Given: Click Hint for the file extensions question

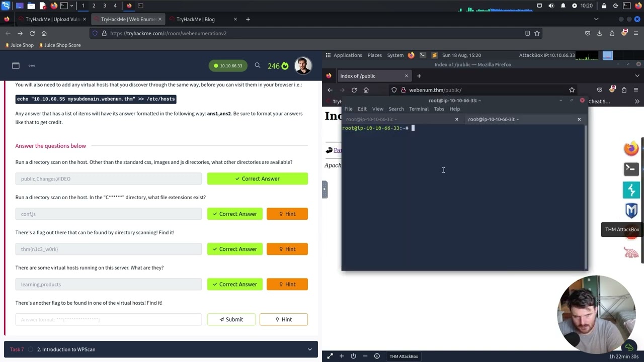Looking at the screenshot, I should [x=287, y=214].
